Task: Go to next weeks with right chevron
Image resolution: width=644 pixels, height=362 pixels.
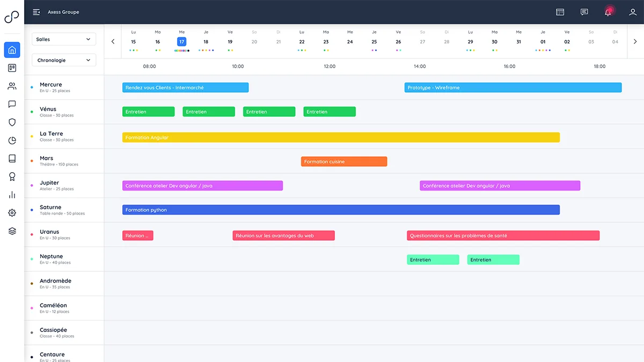Action: pyautogui.click(x=635, y=41)
